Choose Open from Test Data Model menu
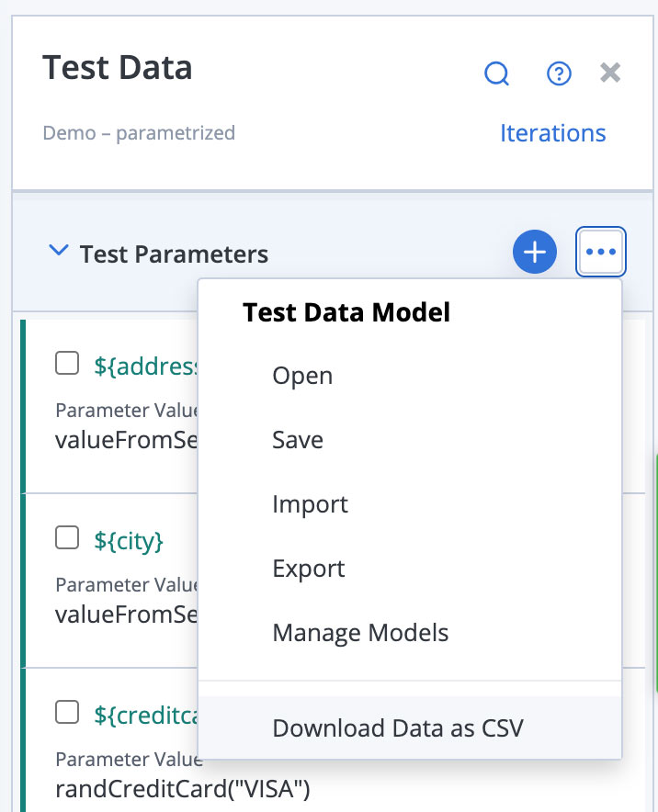This screenshot has height=812, width=658. coord(301,375)
